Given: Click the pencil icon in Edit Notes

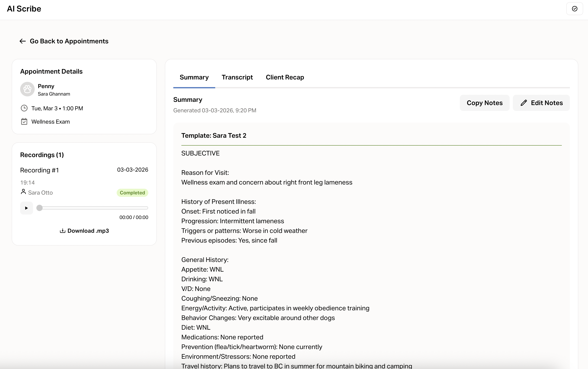Looking at the screenshot, I should pyautogui.click(x=524, y=103).
